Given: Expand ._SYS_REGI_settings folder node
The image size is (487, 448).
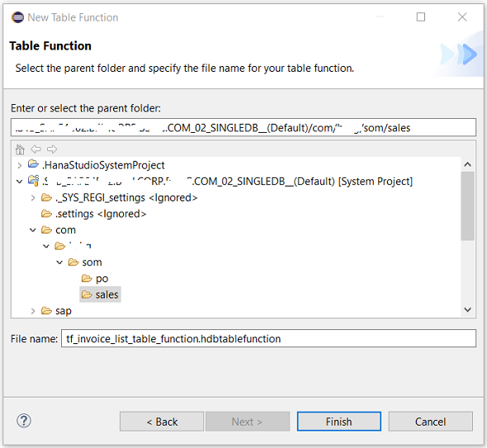Looking at the screenshot, I should click(x=33, y=198).
